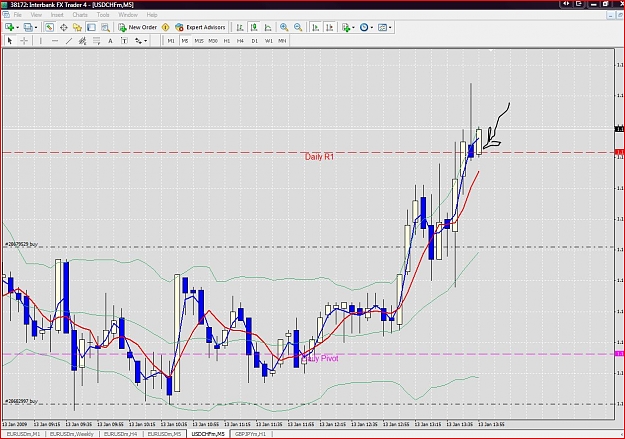Select the Crosshair tool

tap(24, 41)
